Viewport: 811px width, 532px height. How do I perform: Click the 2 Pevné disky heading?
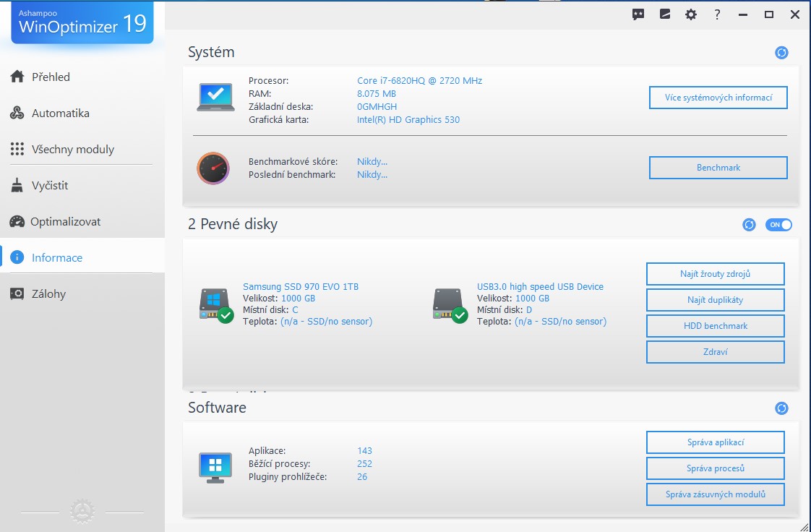pos(233,224)
